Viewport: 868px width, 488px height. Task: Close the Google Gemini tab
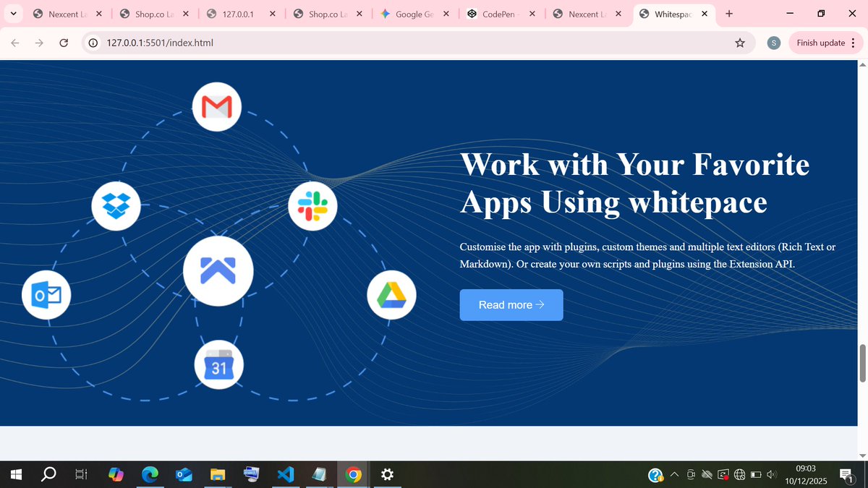point(446,14)
